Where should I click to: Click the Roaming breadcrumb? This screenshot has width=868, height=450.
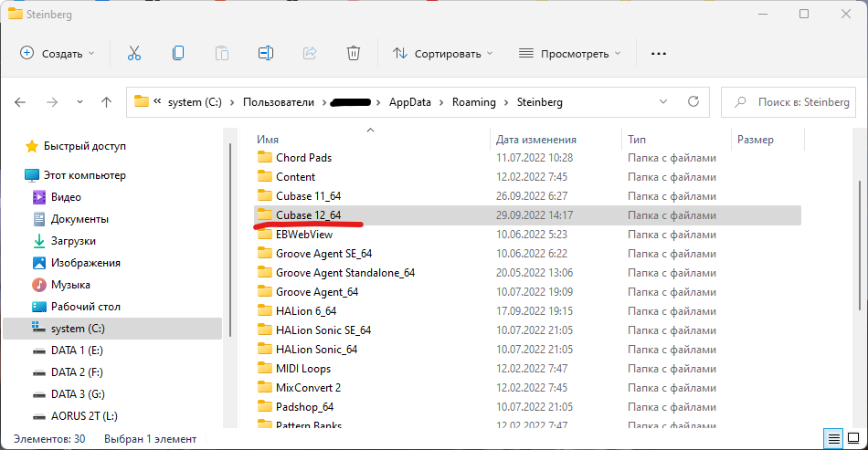pyautogui.click(x=474, y=102)
